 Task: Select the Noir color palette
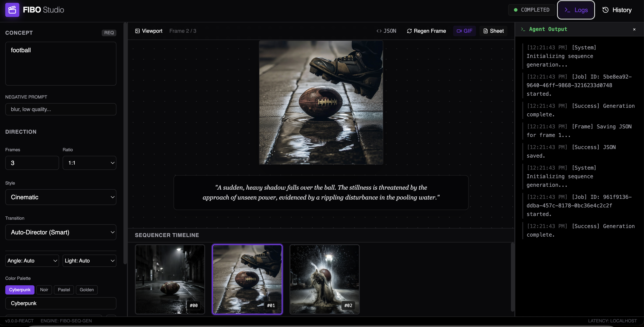pyautogui.click(x=44, y=290)
